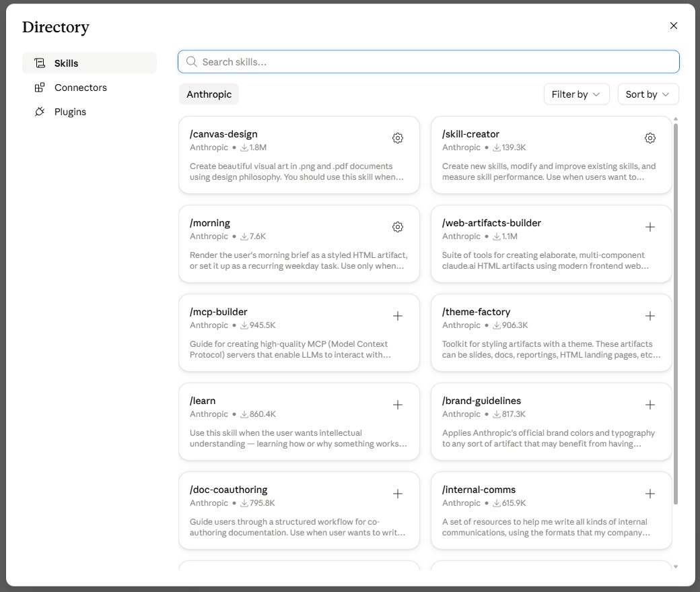The height and width of the screenshot is (592, 700).
Task: Click download icon on /morning card
Action: click(244, 236)
